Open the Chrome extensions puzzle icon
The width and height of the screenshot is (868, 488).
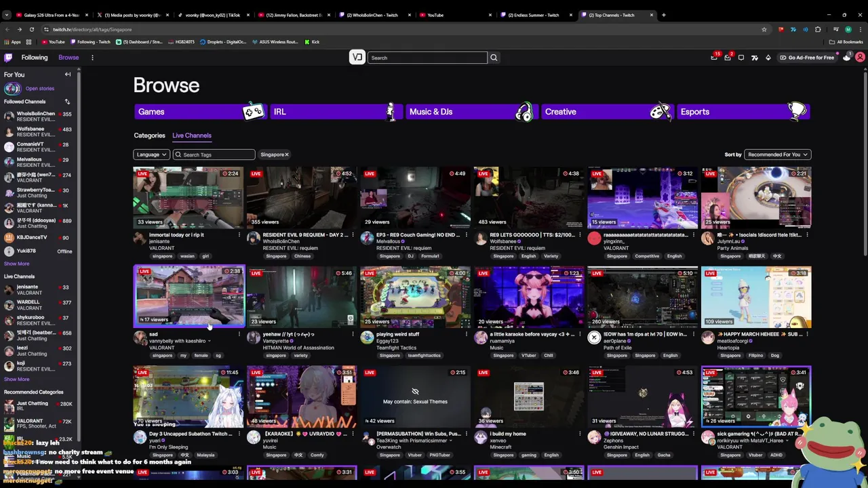818,29
